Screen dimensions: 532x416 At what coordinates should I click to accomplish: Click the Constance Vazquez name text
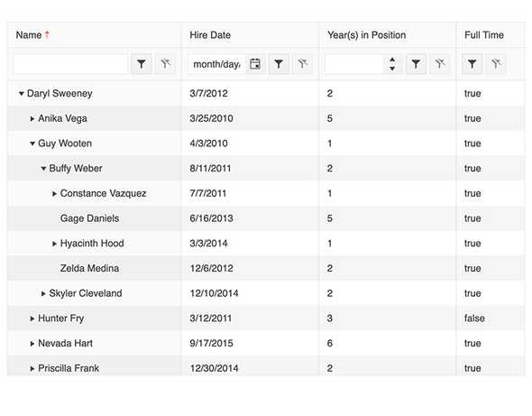pyautogui.click(x=103, y=194)
